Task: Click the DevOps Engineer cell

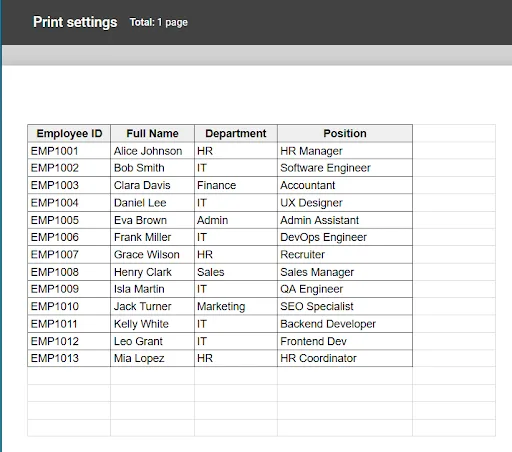Action: [x=345, y=237]
